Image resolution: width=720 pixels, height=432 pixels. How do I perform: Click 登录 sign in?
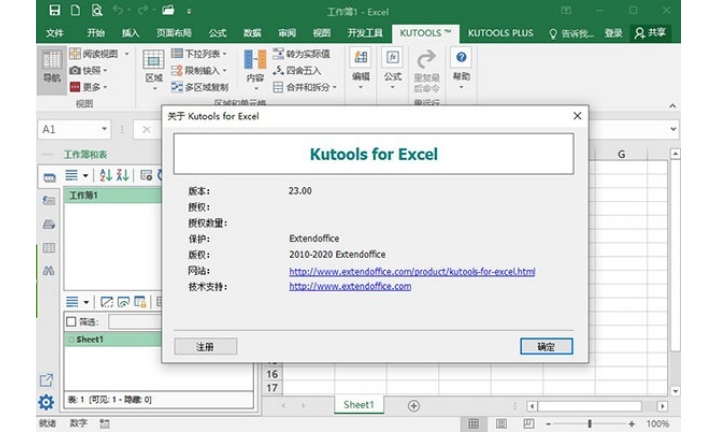[x=613, y=33]
